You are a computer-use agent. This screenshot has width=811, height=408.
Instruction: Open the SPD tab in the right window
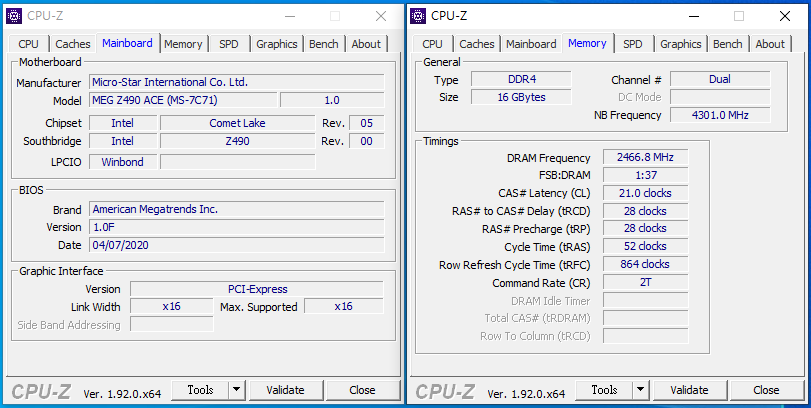(633, 44)
